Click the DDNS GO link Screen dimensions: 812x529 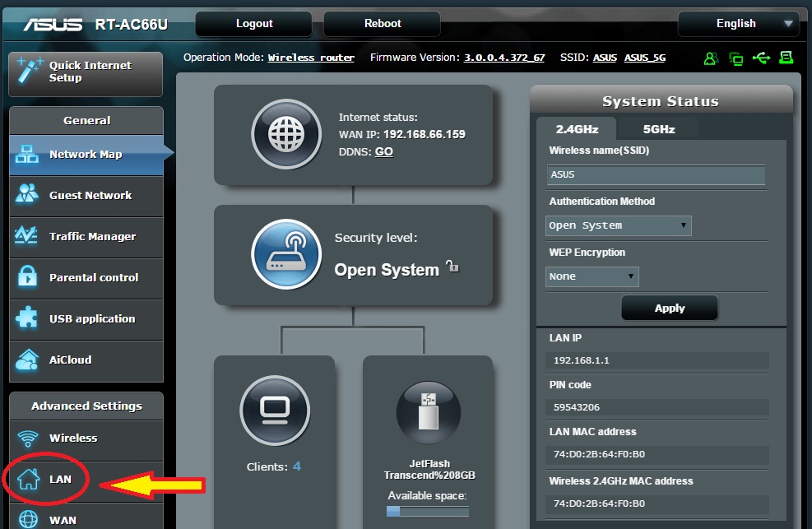(x=383, y=151)
